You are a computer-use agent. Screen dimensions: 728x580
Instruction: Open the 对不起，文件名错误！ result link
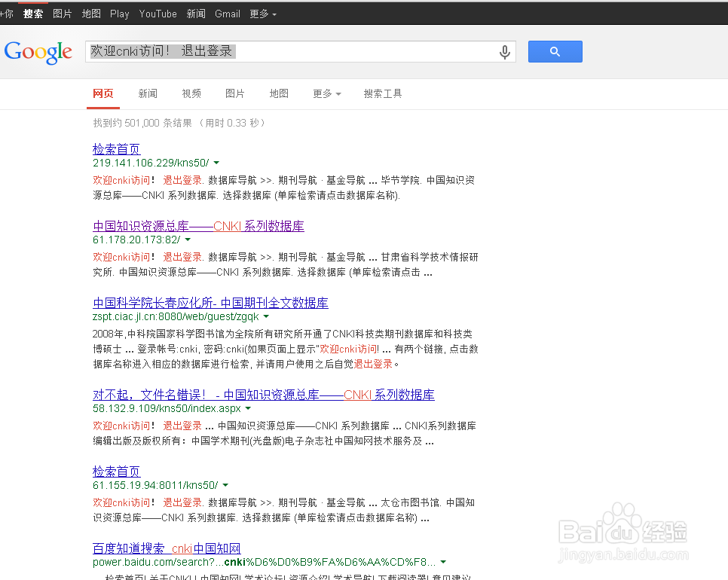point(263,395)
